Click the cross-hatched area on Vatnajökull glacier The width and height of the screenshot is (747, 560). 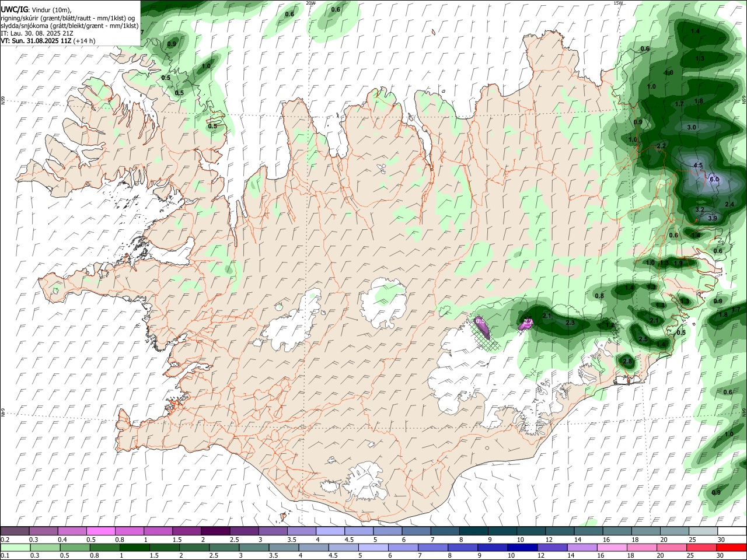(x=487, y=335)
